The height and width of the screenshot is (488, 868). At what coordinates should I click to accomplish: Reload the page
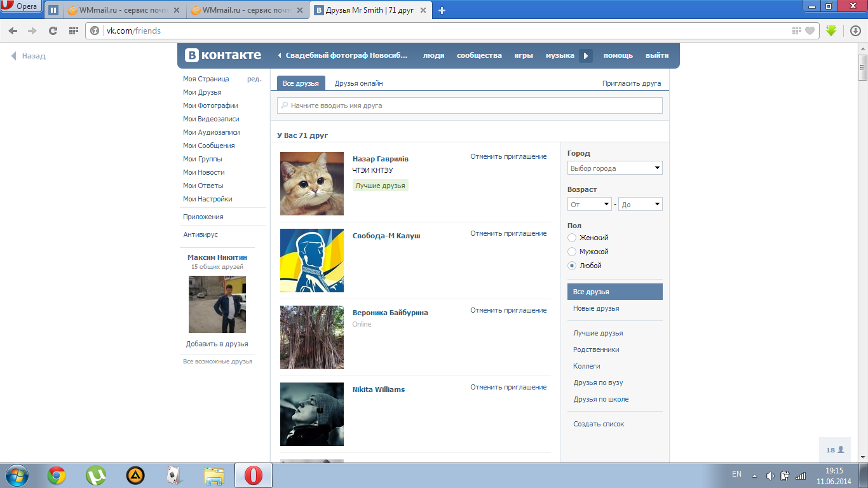(x=53, y=30)
